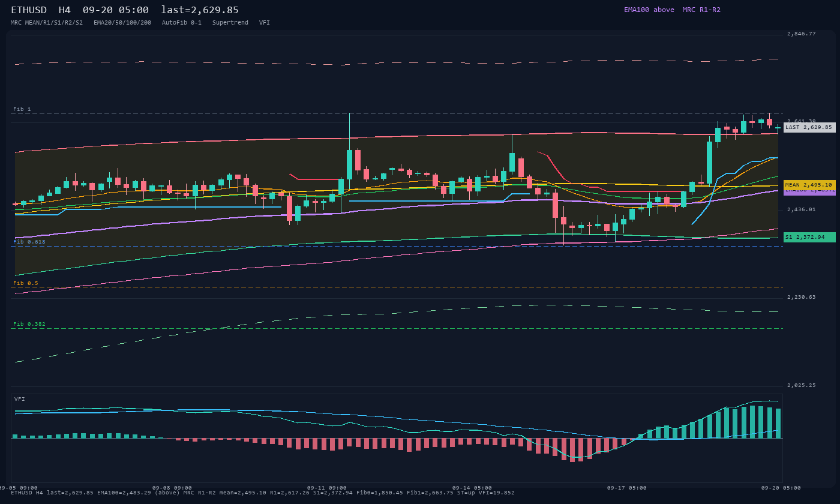This screenshot has width=840, height=504.
Task: Click the green "S1 2,372.94" price tag
Action: click(809, 237)
